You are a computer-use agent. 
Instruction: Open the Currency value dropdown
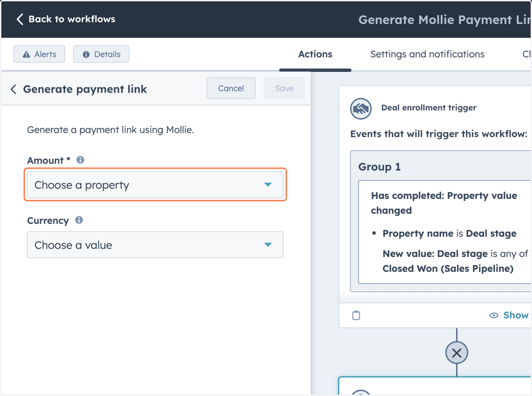[x=155, y=245]
